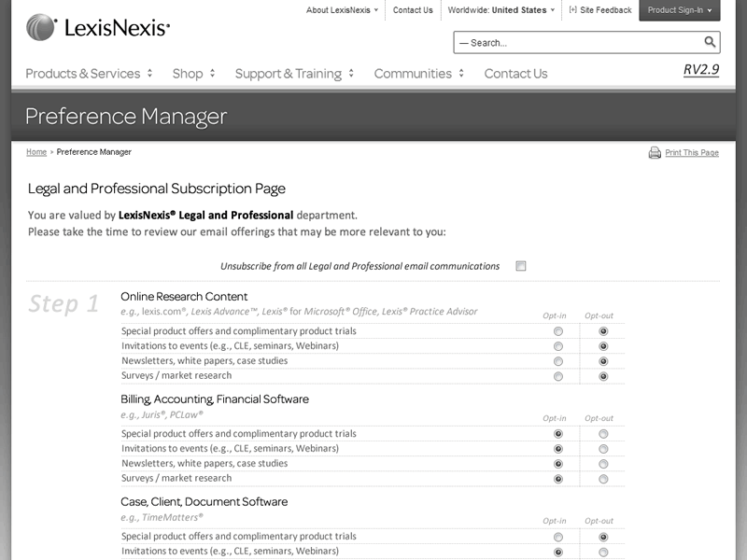
Task: Expand the Support & Training menu
Action: pos(294,74)
